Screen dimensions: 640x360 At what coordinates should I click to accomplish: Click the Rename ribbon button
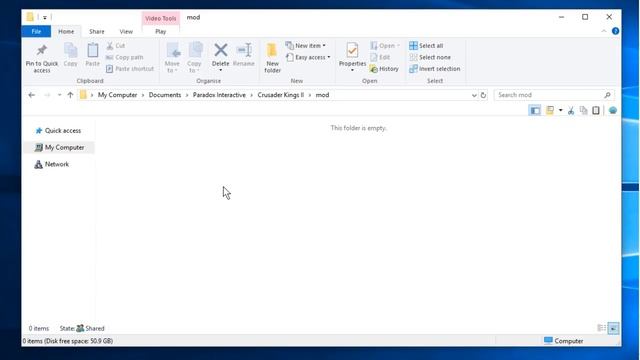[244, 54]
